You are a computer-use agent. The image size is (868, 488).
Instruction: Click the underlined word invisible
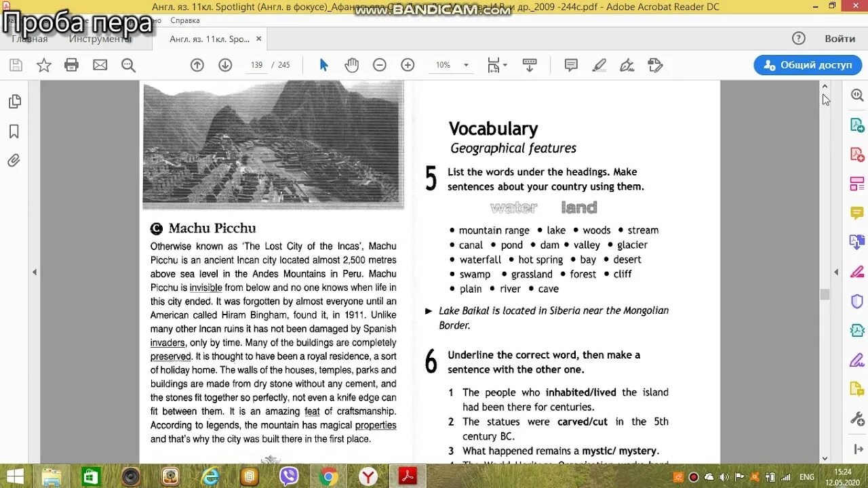coord(205,287)
